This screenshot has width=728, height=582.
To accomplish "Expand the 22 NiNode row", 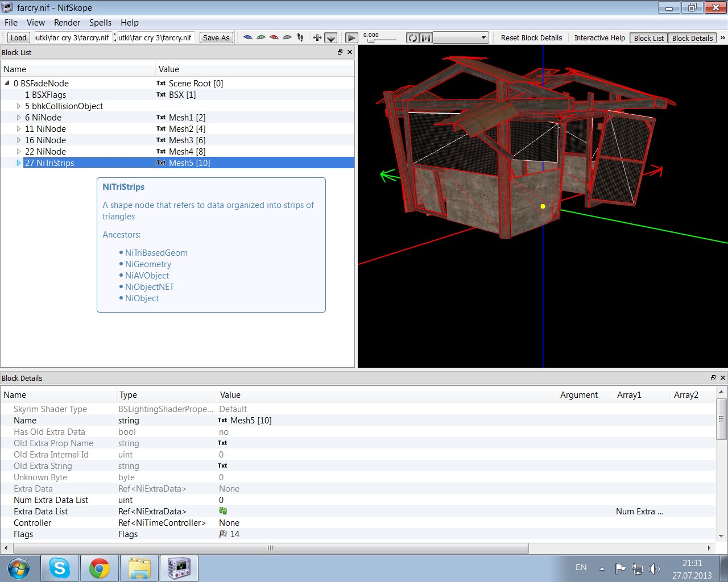I will 18,151.
